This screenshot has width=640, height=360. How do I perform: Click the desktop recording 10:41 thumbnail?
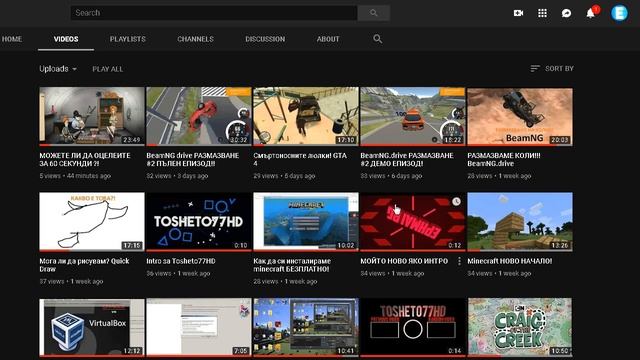[306, 327]
